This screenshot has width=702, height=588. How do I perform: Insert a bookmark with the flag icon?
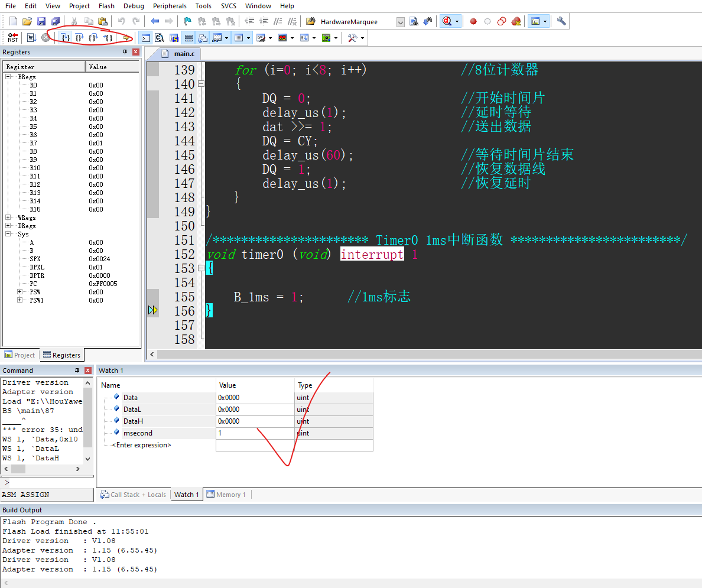tap(187, 21)
